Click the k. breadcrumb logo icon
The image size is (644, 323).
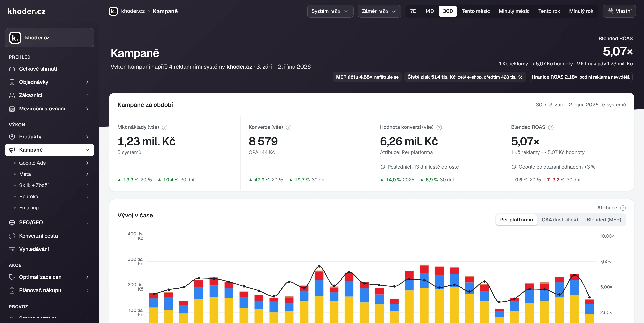(x=113, y=11)
